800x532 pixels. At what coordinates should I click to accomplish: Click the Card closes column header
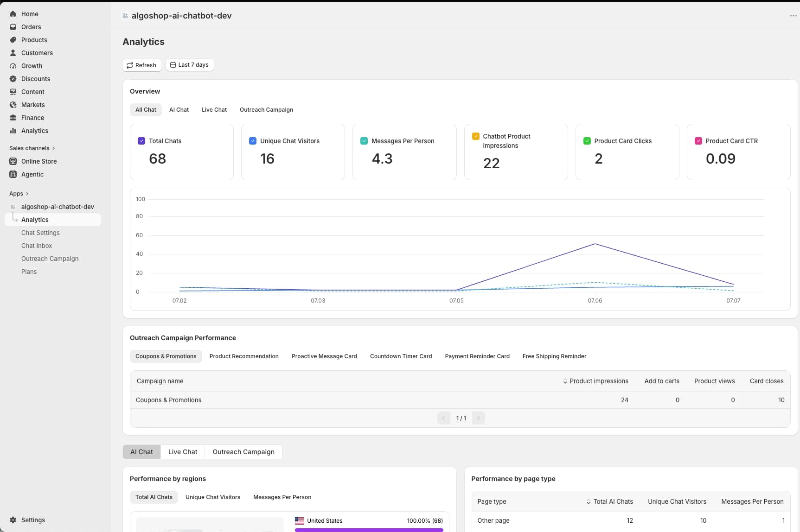click(767, 381)
